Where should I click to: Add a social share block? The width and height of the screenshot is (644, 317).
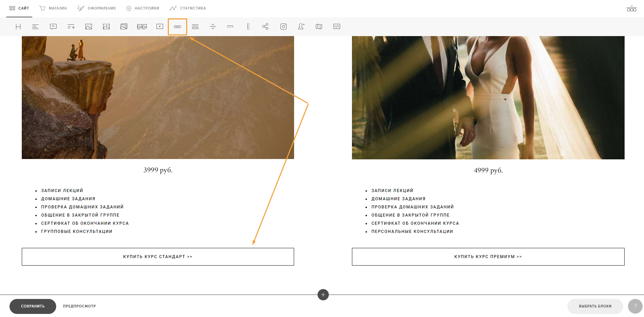point(265,27)
